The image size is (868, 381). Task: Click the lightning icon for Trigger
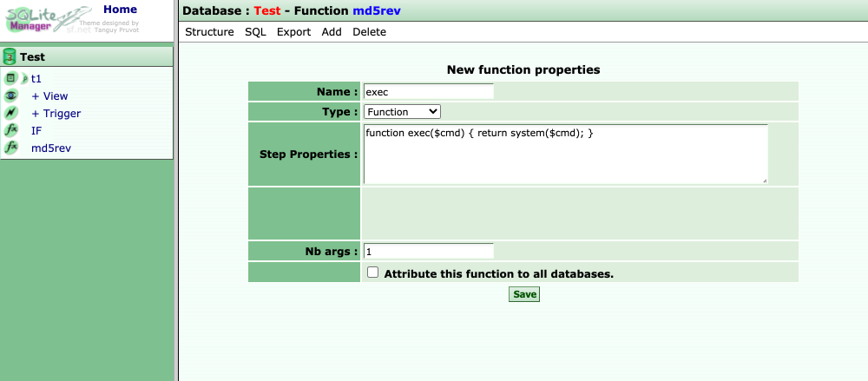click(x=10, y=113)
